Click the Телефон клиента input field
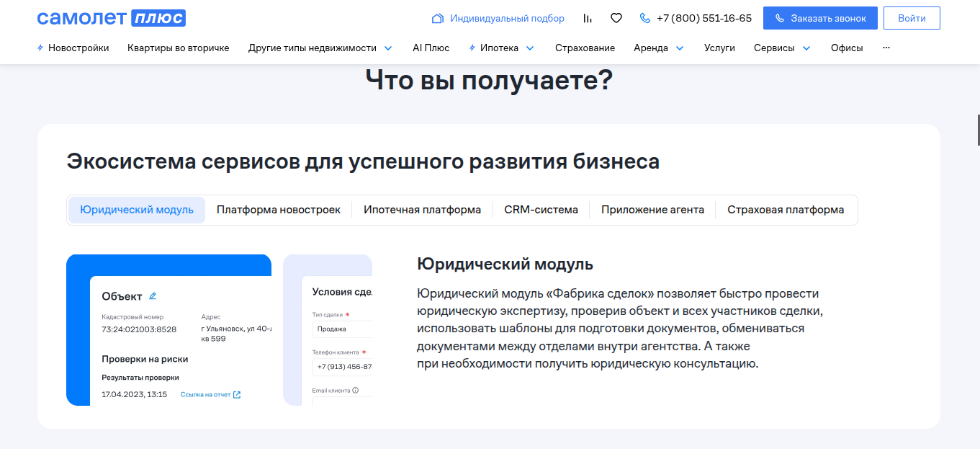This screenshot has width=980, height=449. pyautogui.click(x=342, y=367)
